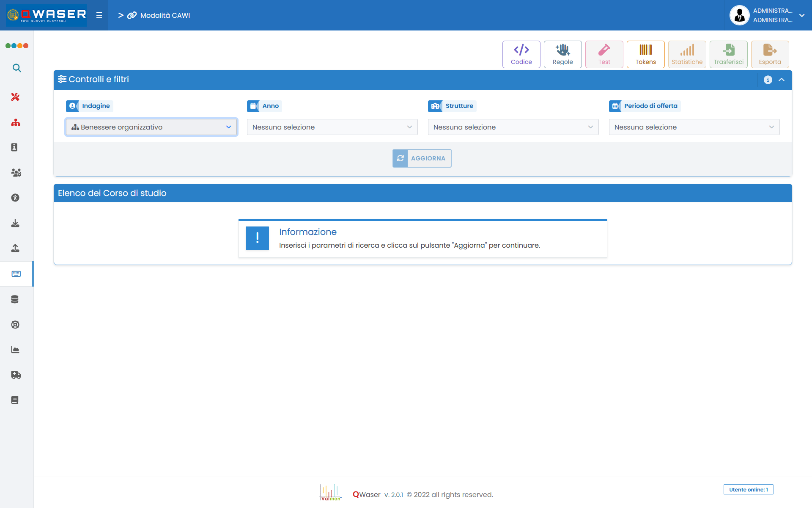The image size is (812, 508).
Task: Open the area chart sidebar icon
Action: pos(15,350)
